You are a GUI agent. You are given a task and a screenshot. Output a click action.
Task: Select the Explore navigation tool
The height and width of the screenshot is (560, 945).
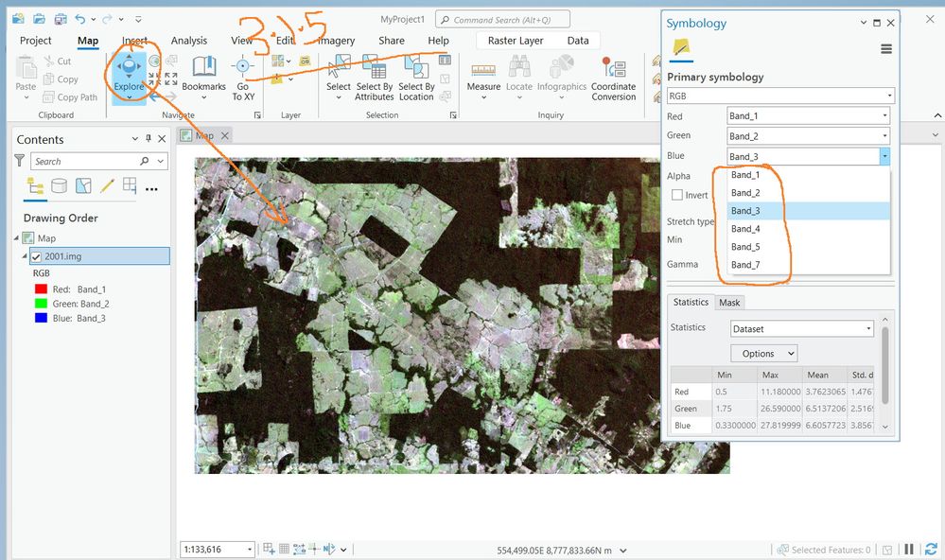coord(129,77)
